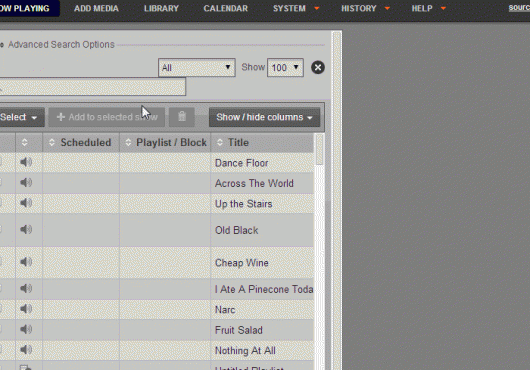Click the library search input field
The width and height of the screenshot is (530, 370).
click(x=92, y=87)
